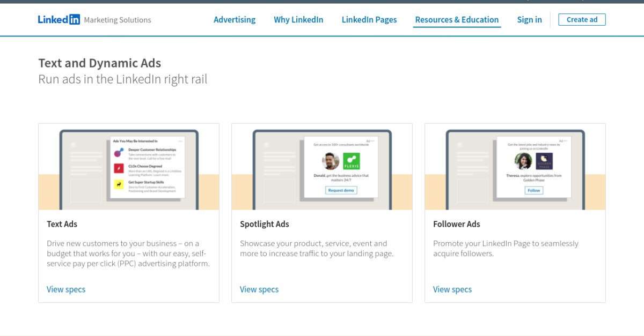Open View specs under Text Ads
Image resolution: width=644 pixels, height=336 pixels.
[66, 289]
